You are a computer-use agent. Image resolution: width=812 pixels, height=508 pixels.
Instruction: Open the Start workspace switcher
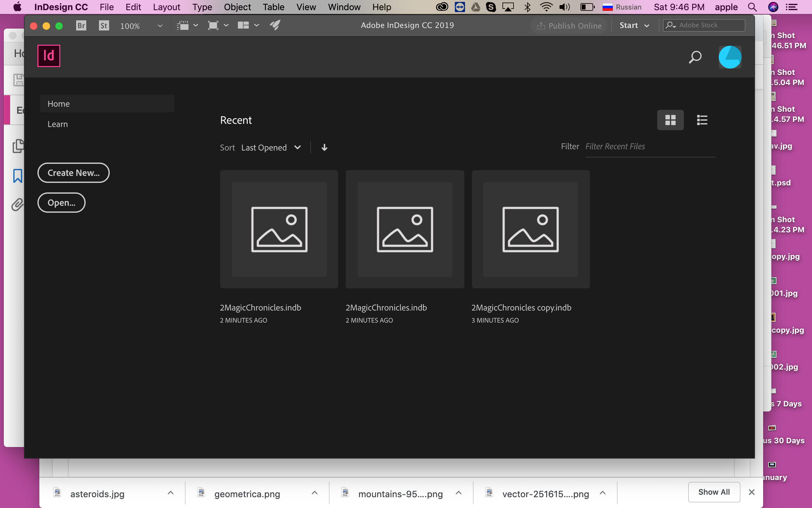(x=634, y=25)
